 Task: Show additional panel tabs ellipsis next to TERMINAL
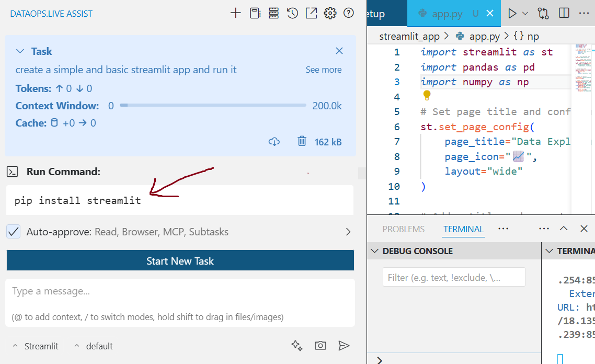point(503,229)
